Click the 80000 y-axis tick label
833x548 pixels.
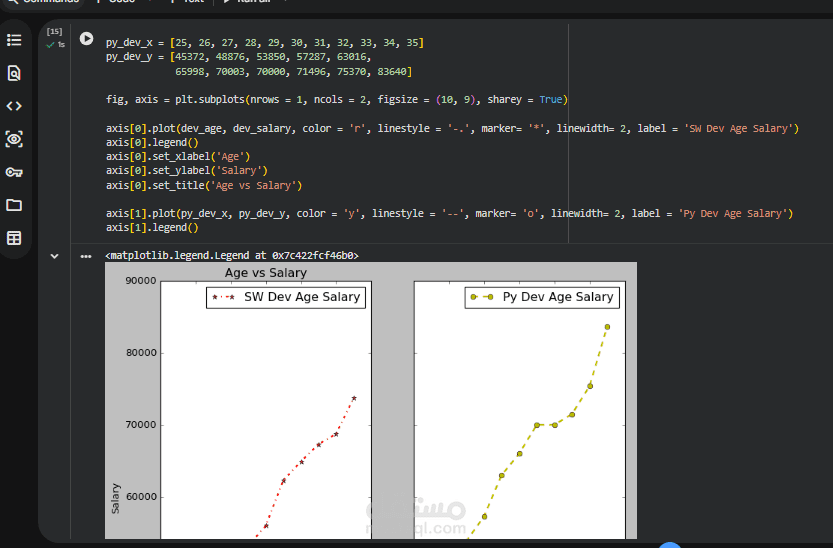point(141,353)
